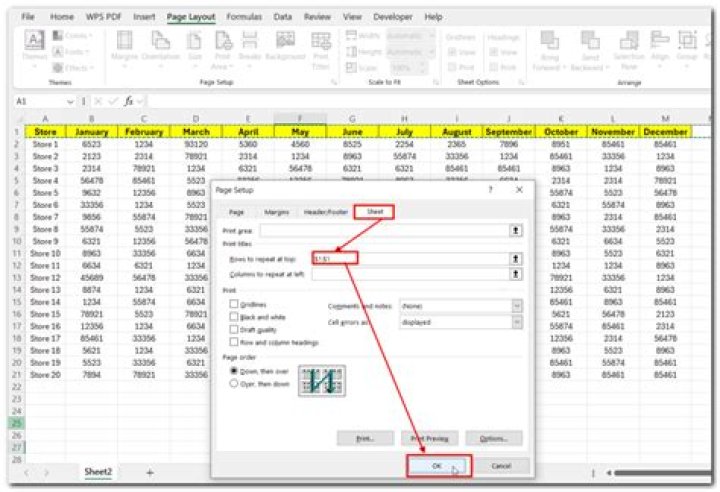Screen dimensions: 720x492
Task: Adjust the Scale percentage spinner
Action: (x=423, y=68)
